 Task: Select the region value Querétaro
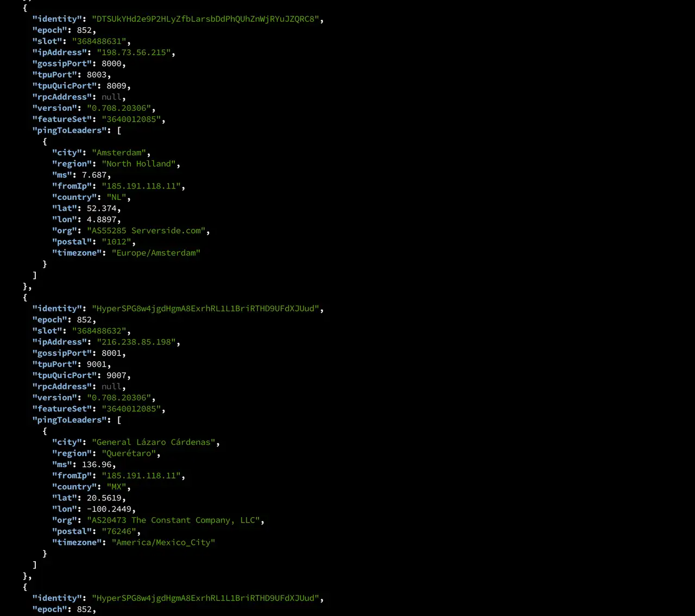tap(129, 453)
